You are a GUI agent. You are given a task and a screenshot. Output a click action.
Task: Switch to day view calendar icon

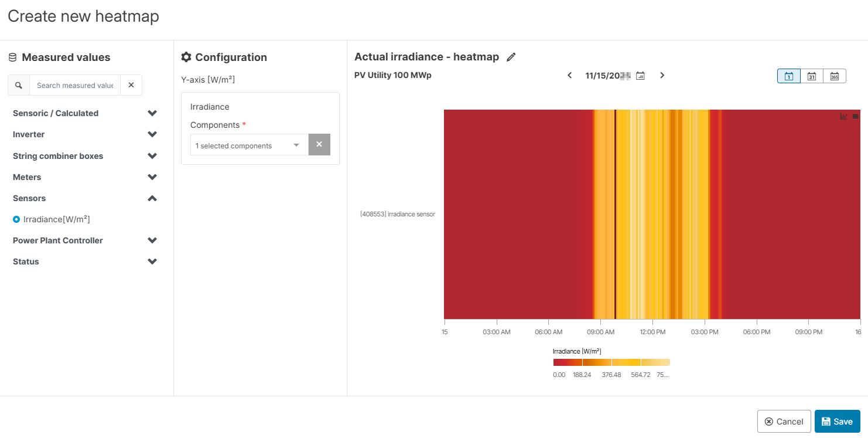click(788, 76)
